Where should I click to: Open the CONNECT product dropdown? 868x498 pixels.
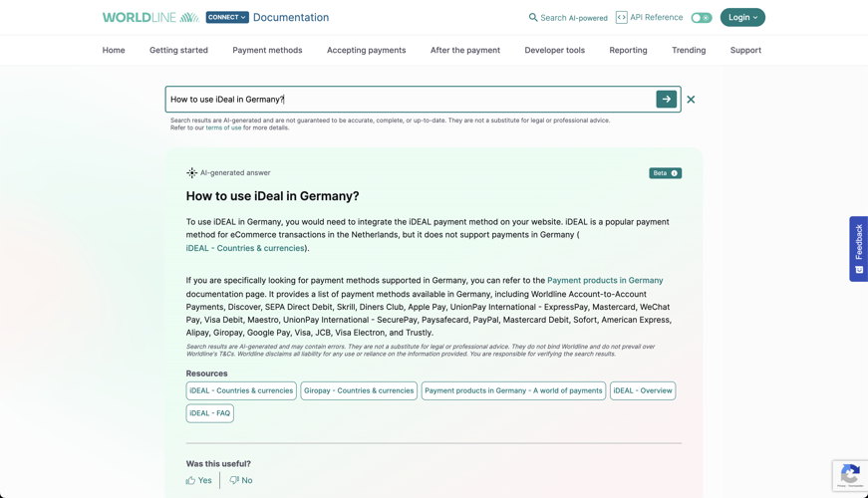click(227, 17)
